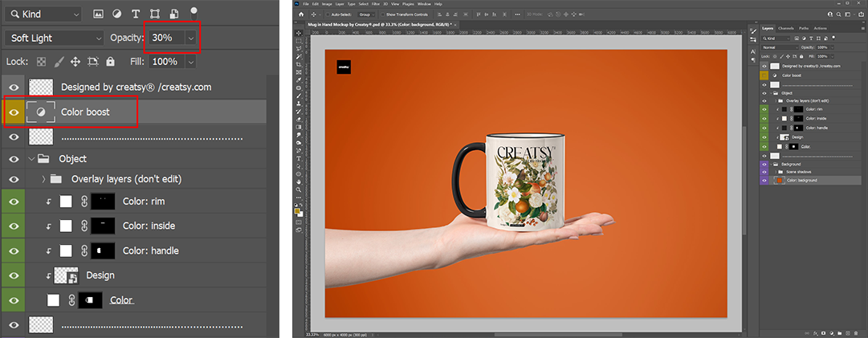The image size is (868, 338).
Task: Filter pixel layers in the enlarged Layers panel
Action: [98, 14]
